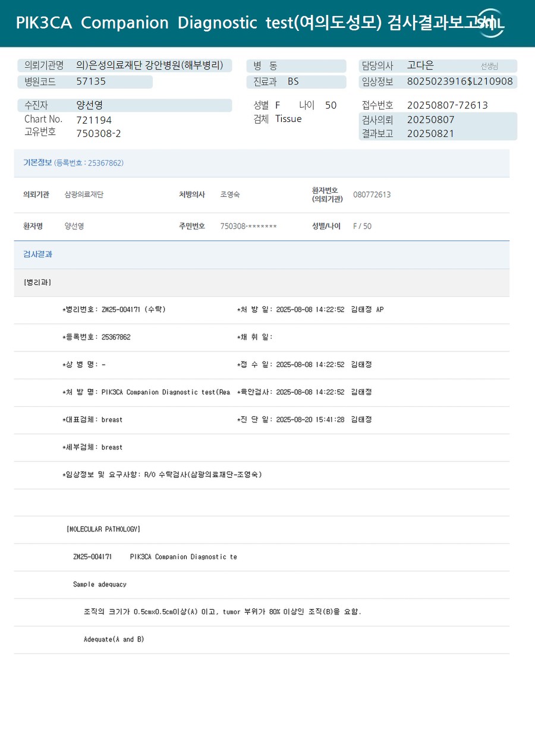535x756 pixels.
Task: Click the Adequate(A and B) result line
Action: 114,639
